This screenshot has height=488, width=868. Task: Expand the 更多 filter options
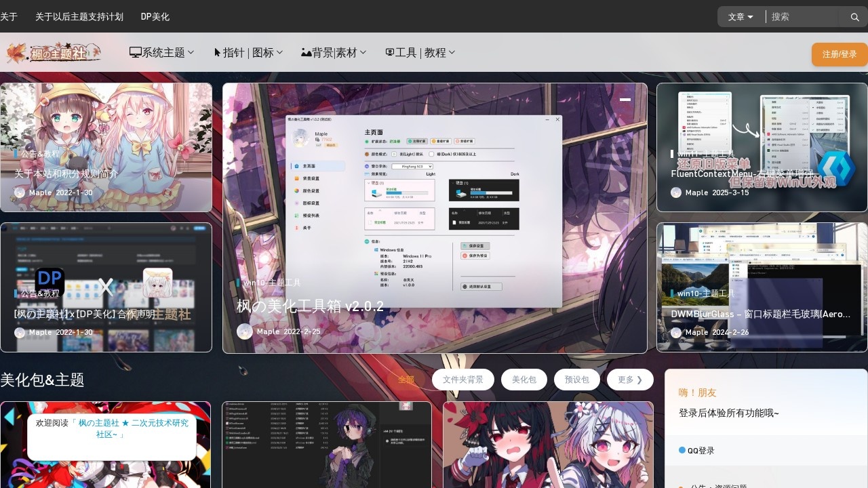pos(630,380)
